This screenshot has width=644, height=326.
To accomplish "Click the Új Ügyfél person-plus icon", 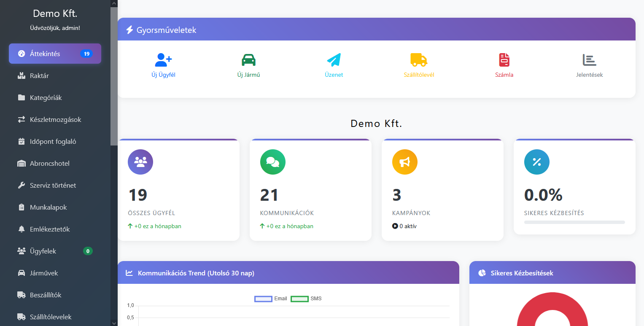I will tap(163, 60).
